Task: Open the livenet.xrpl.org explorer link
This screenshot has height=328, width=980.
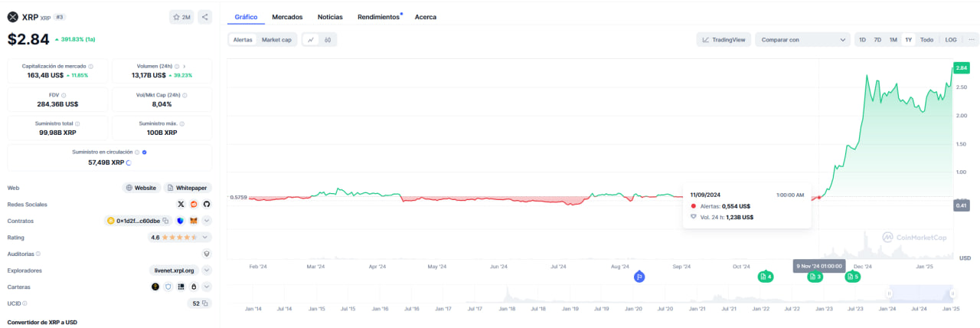Action: (x=175, y=271)
